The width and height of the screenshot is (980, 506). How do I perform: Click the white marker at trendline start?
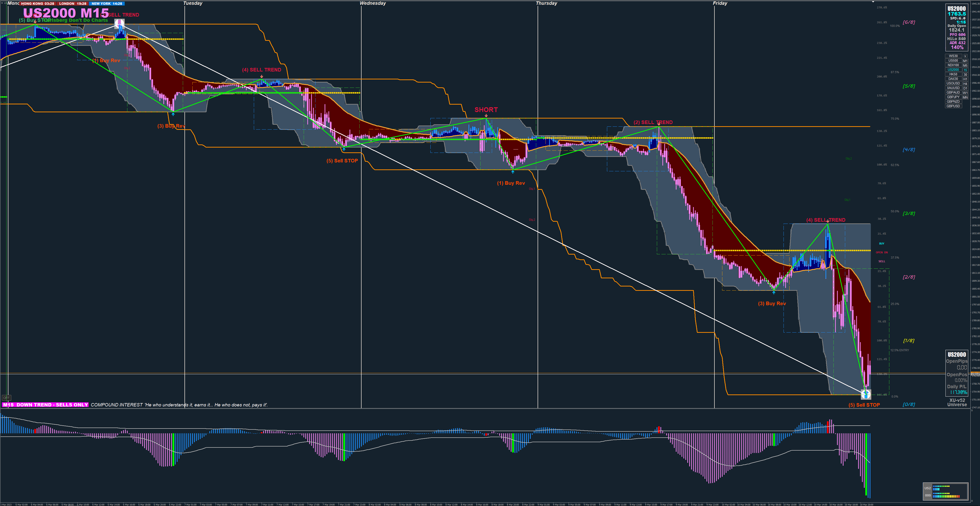pyautogui.click(x=119, y=24)
